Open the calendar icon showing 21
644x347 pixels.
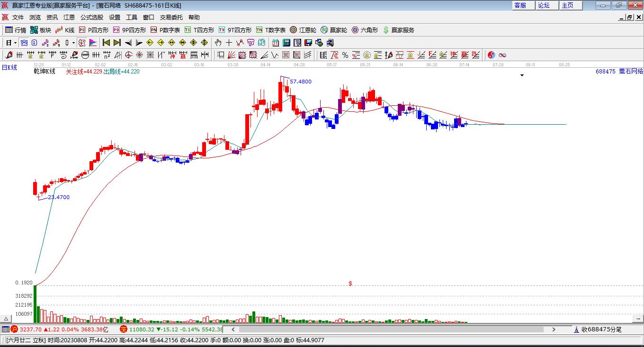[x=276, y=43]
